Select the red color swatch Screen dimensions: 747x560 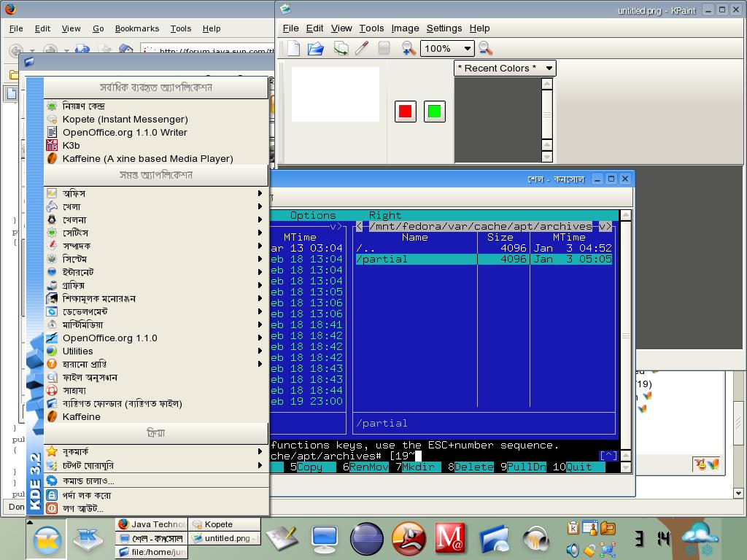[406, 112]
